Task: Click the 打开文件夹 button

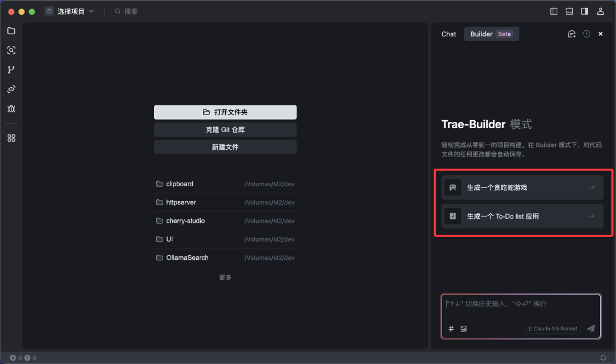Action: coord(225,112)
